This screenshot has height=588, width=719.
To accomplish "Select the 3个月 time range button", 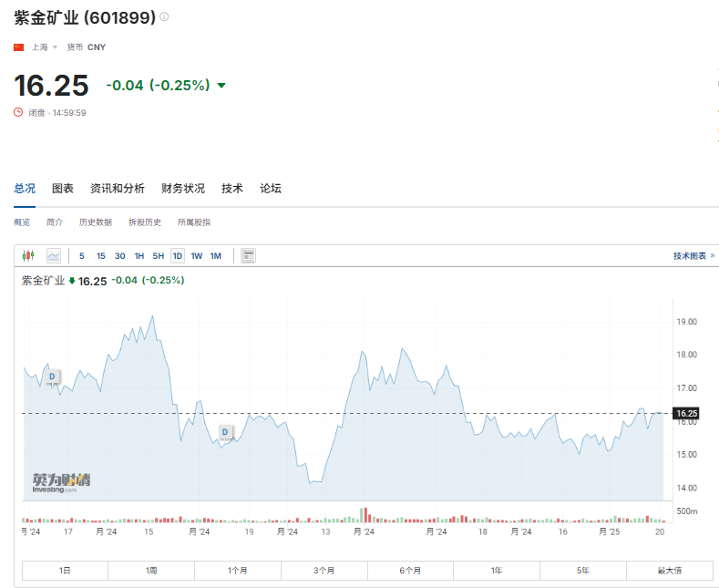I will [324, 571].
